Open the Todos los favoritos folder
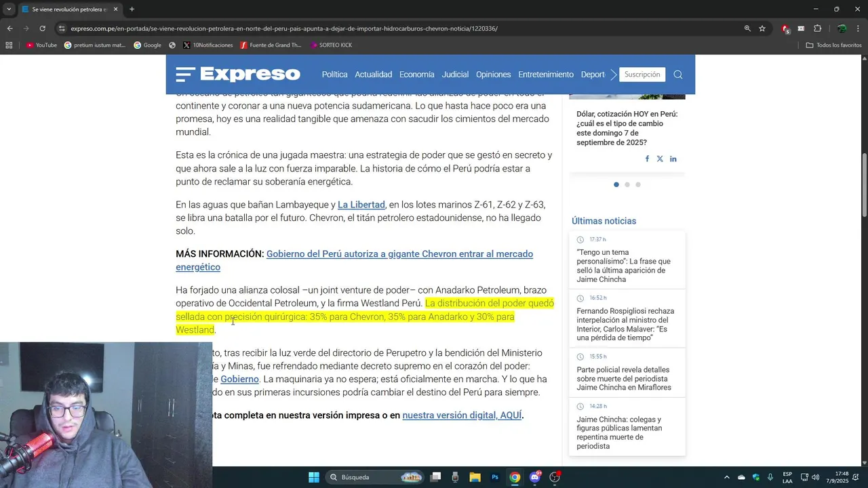This screenshot has height=488, width=868. click(833, 45)
